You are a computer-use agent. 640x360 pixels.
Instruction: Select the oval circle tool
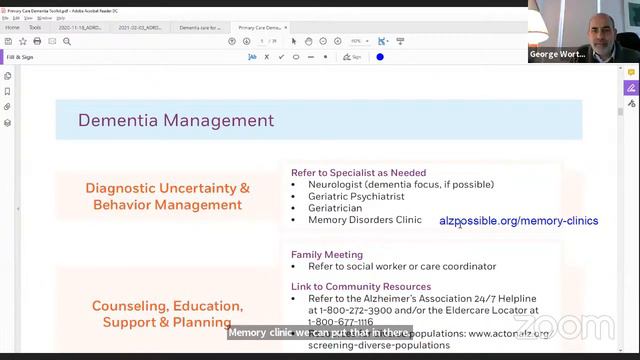(296, 57)
